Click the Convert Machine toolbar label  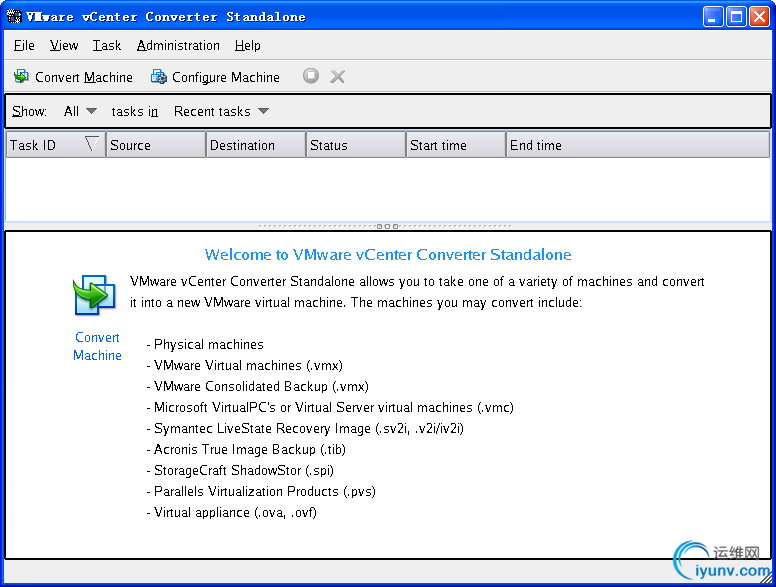(84, 77)
